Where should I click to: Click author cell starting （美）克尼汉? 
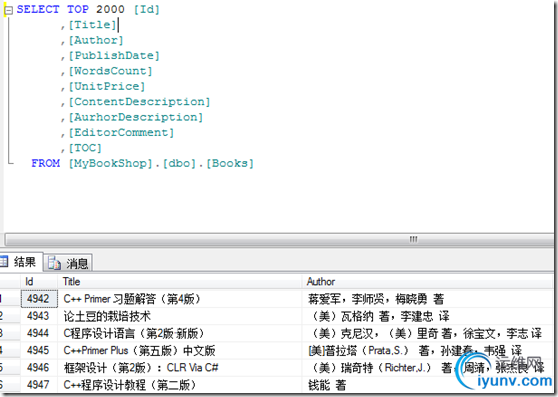point(428,333)
